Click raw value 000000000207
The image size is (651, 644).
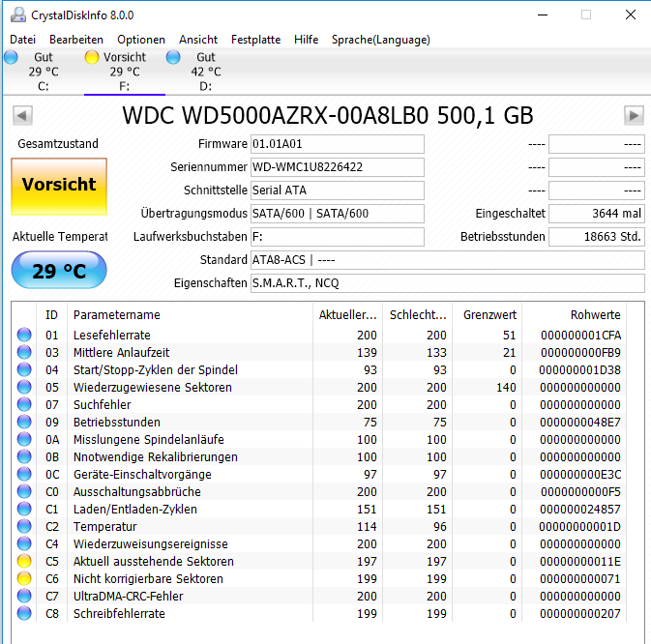coord(580,614)
